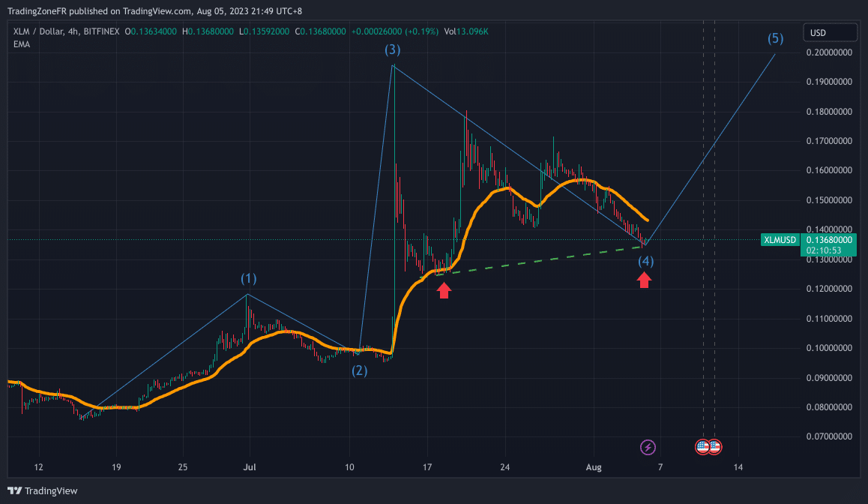Open the USD currency selector
This screenshot has width=868, height=504.
pos(830,33)
